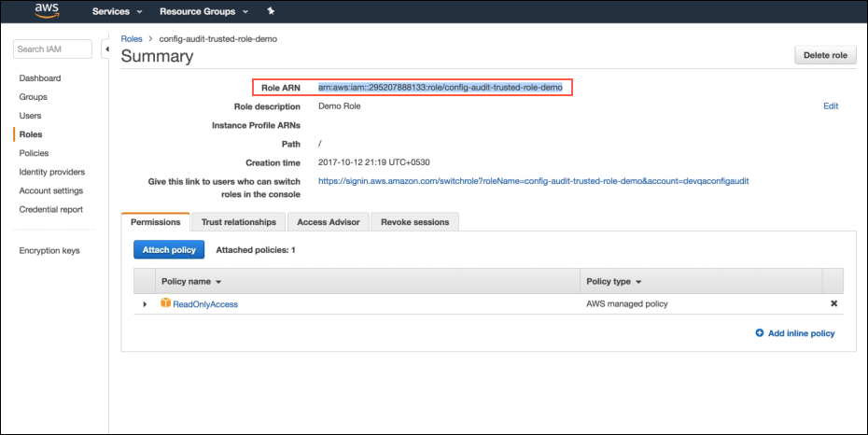
Task: Click the Edit role description link
Action: coord(831,106)
